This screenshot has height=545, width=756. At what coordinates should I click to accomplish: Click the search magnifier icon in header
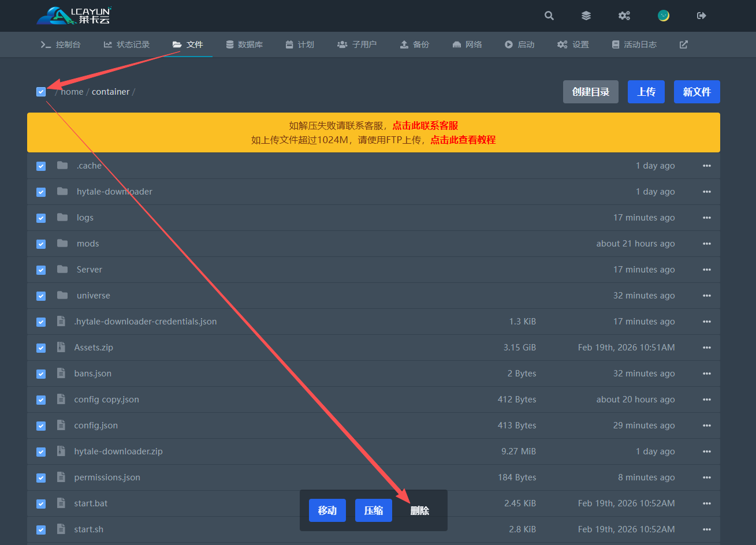(x=549, y=16)
